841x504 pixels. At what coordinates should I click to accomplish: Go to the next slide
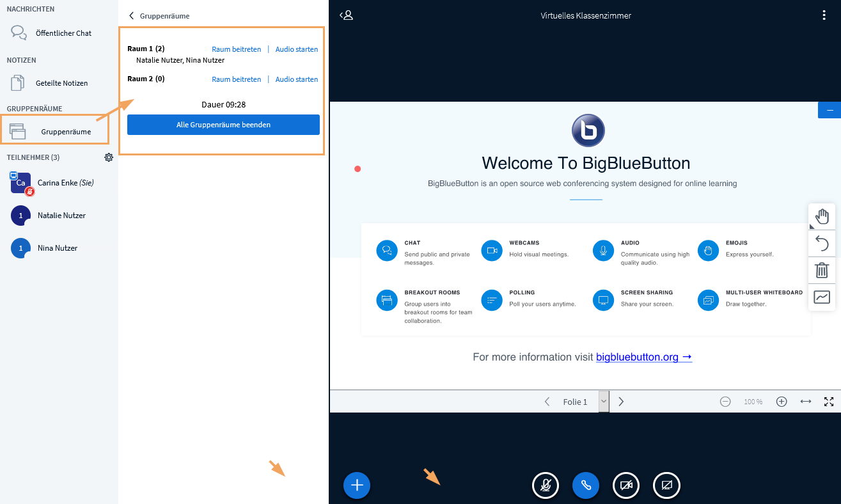click(x=621, y=402)
